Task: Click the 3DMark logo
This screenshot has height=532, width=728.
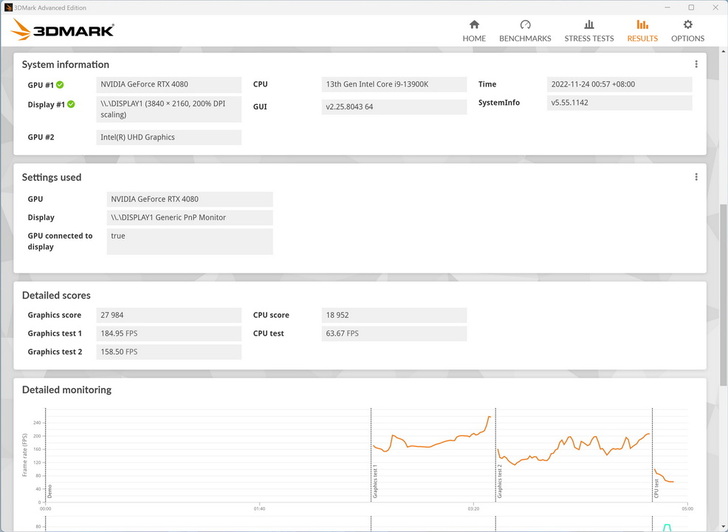Action: point(63,30)
